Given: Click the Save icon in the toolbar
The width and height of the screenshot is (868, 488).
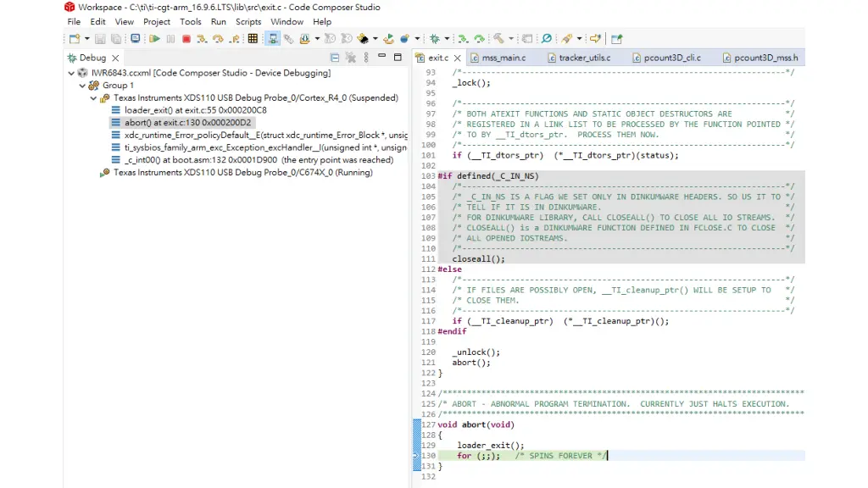Looking at the screenshot, I should click(100, 39).
